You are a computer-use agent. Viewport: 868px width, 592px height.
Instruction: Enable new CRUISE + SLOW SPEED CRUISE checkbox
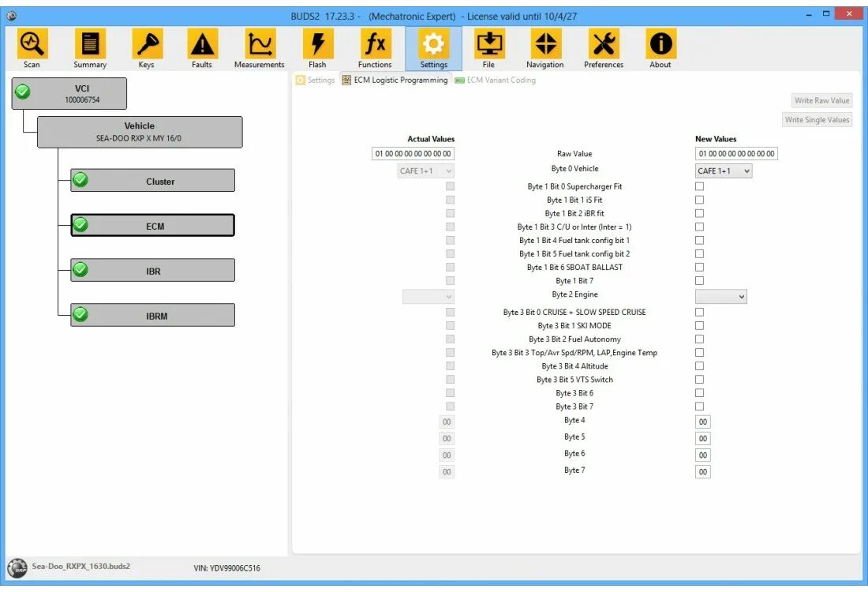pyautogui.click(x=700, y=313)
